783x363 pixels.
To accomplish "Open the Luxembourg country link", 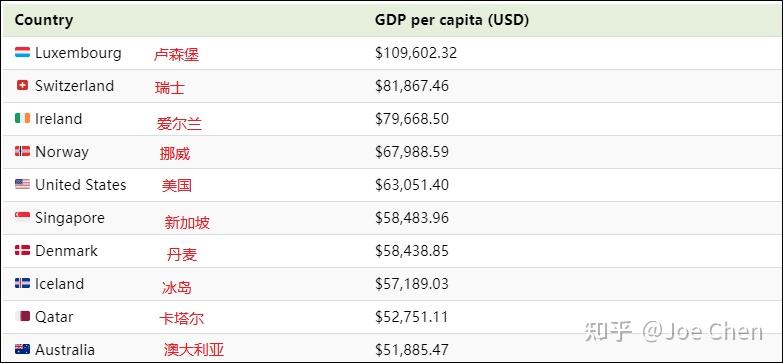I will [x=78, y=52].
